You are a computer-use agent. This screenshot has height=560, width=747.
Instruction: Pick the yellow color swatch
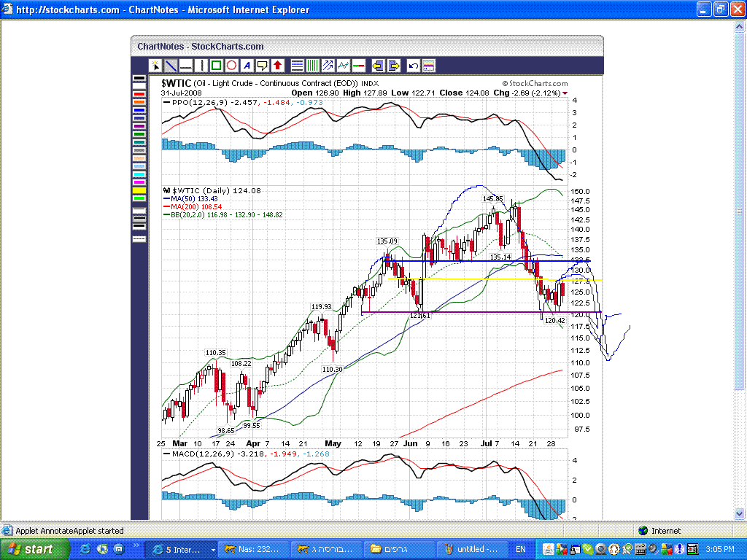click(x=139, y=190)
